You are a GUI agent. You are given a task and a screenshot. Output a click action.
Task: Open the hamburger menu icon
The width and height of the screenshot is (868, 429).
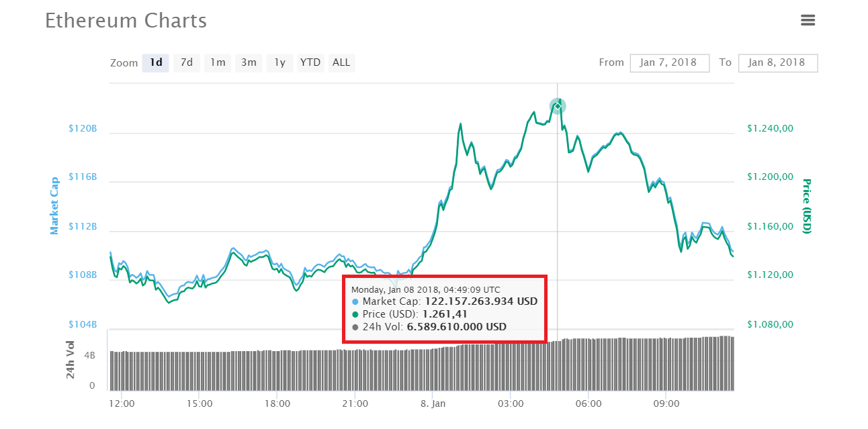(808, 20)
